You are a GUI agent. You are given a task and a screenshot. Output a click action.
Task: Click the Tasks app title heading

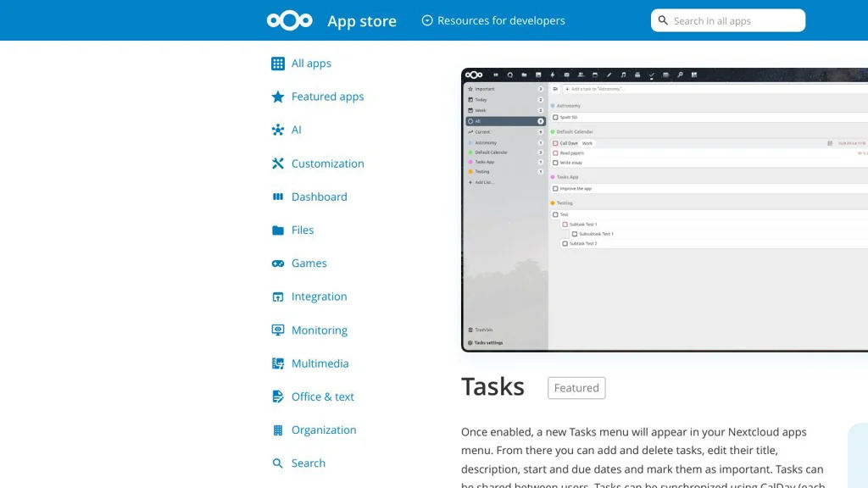[x=492, y=386]
